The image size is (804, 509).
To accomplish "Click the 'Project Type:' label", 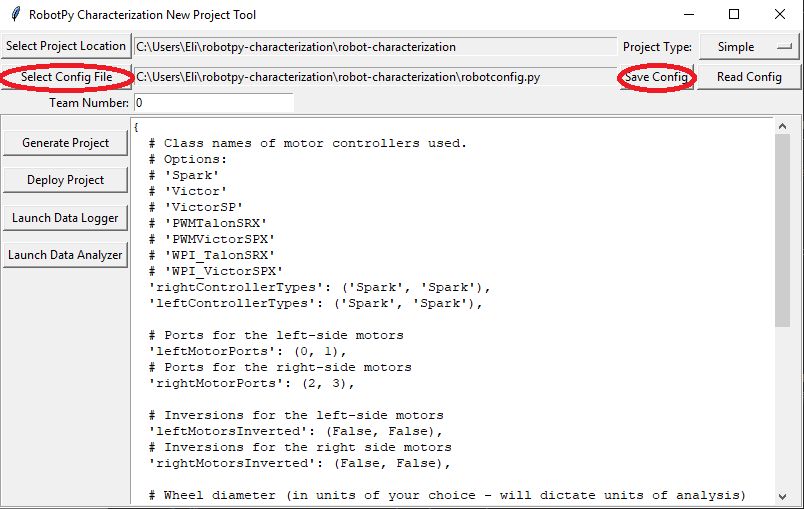I will [657, 47].
